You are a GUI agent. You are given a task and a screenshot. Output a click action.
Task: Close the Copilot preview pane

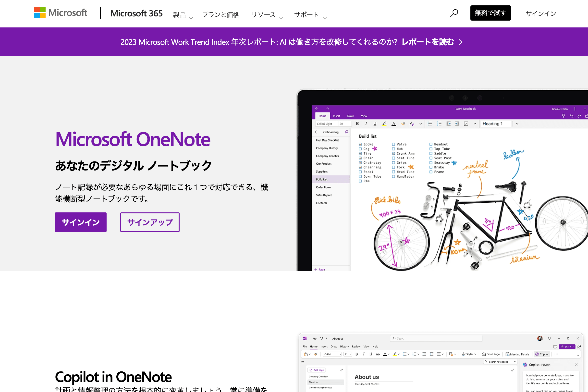[x=576, y=365]
